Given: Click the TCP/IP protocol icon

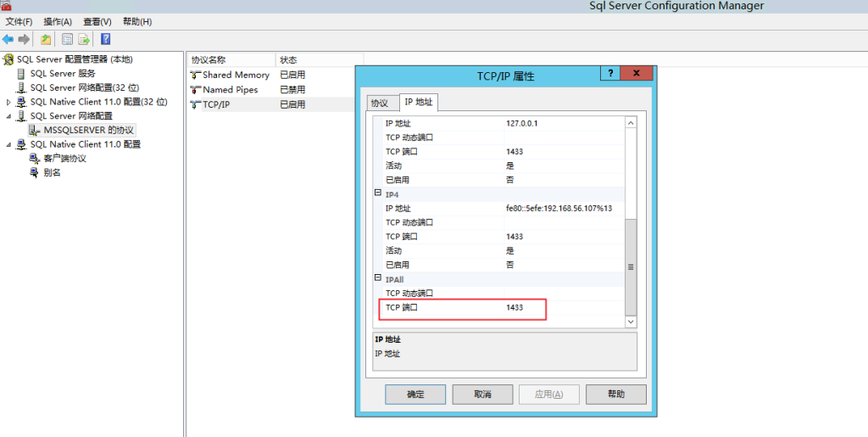Looking at the screenshot, I should pyautogui.click(x=195, y=104).
